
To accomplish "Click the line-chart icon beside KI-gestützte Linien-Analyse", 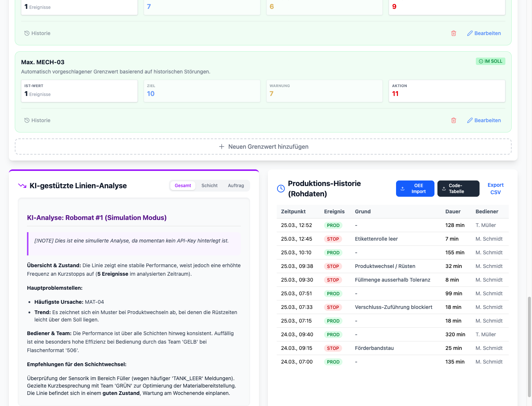I will click(22, 186).
